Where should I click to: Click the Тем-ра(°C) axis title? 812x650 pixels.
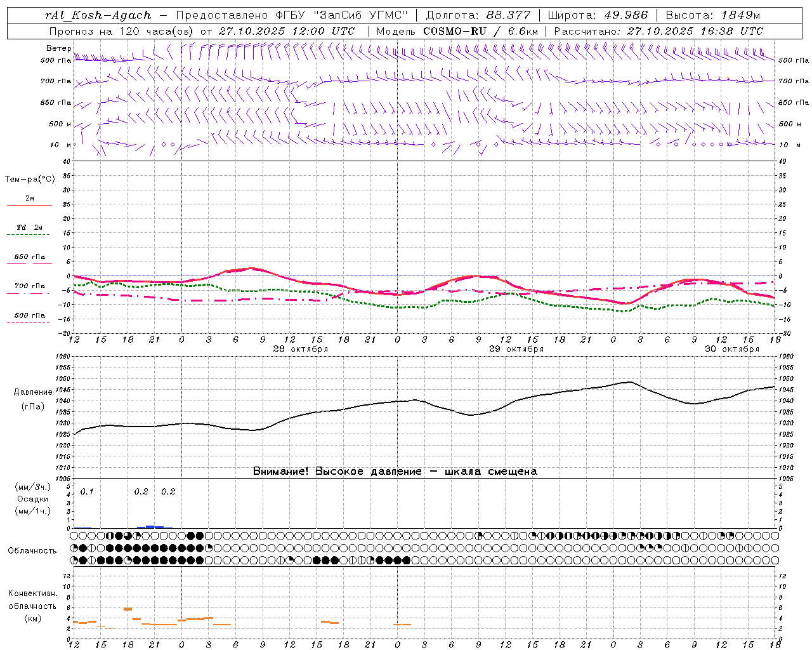pyautogui.click(x=30, y=180)
